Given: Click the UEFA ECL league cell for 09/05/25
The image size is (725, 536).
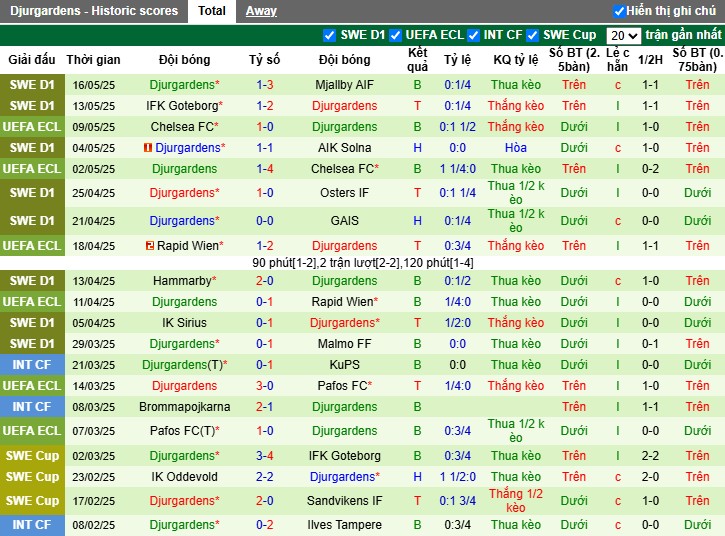Looking at the screenshot, I should pos(32,127).
